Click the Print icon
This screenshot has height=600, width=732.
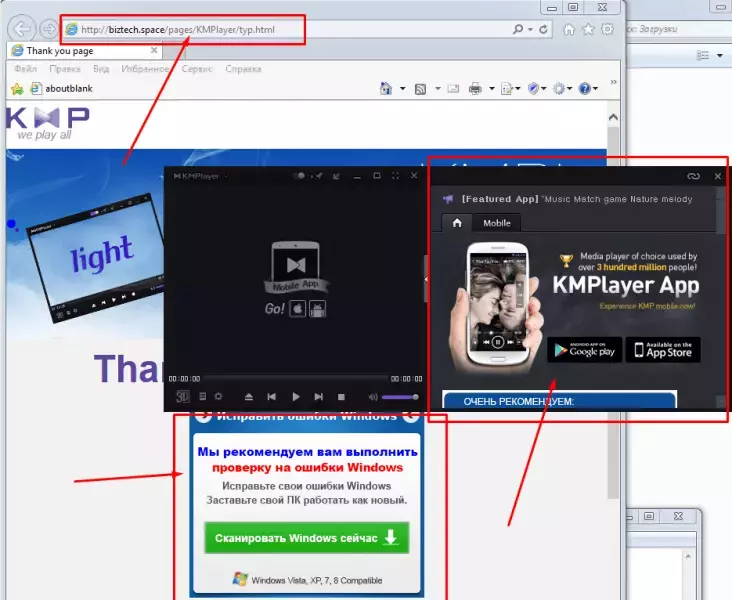475,88
